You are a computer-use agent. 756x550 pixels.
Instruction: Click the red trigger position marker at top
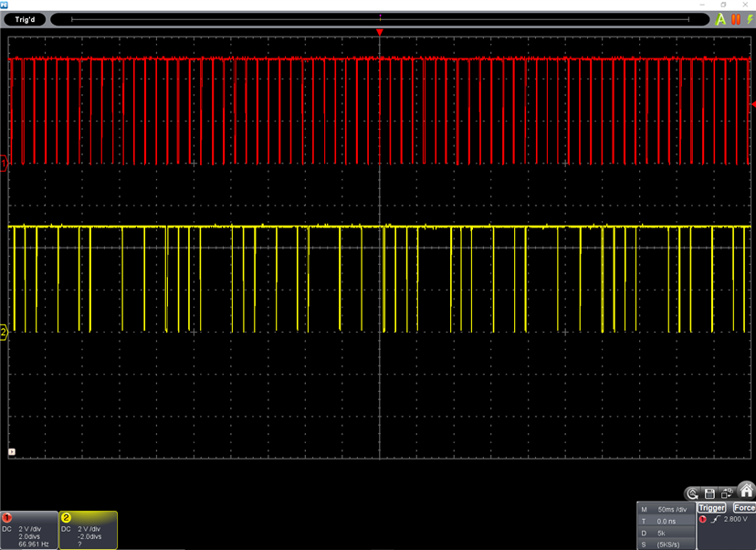click(x=380, y=33)
